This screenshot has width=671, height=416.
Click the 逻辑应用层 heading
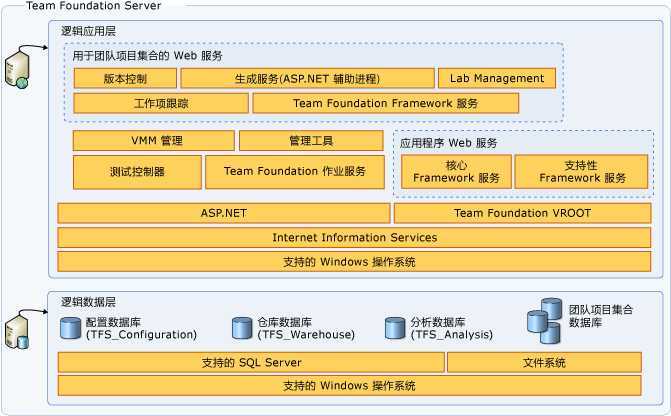coord(88,31)
